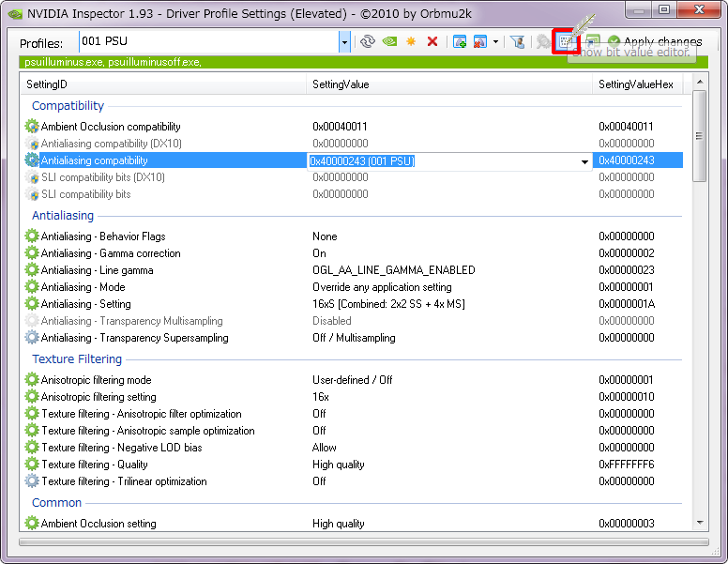The image size is (728, 564).
Task: Click the gear icon of Texture filtering - Trilinear optimization
Action: (32, 481)
